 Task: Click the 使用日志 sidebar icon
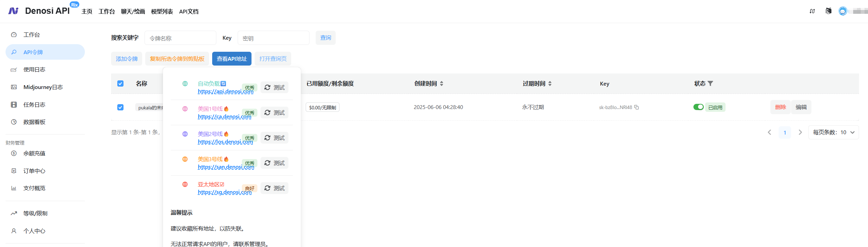click(14, 70)
